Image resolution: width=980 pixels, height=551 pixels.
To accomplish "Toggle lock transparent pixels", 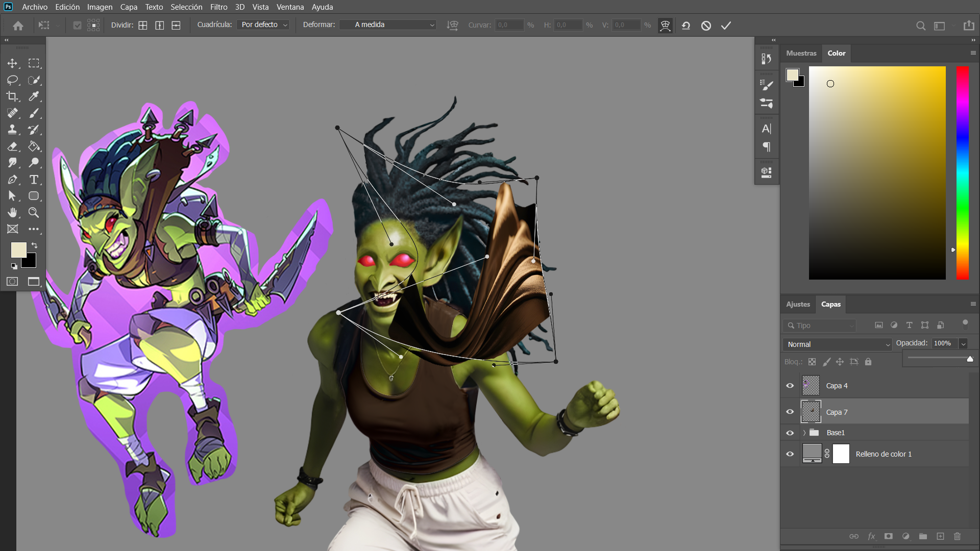I will pos(812,362).
